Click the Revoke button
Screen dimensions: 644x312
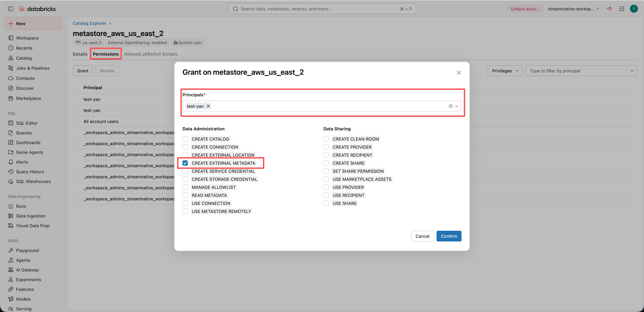(x=107, y=71)
